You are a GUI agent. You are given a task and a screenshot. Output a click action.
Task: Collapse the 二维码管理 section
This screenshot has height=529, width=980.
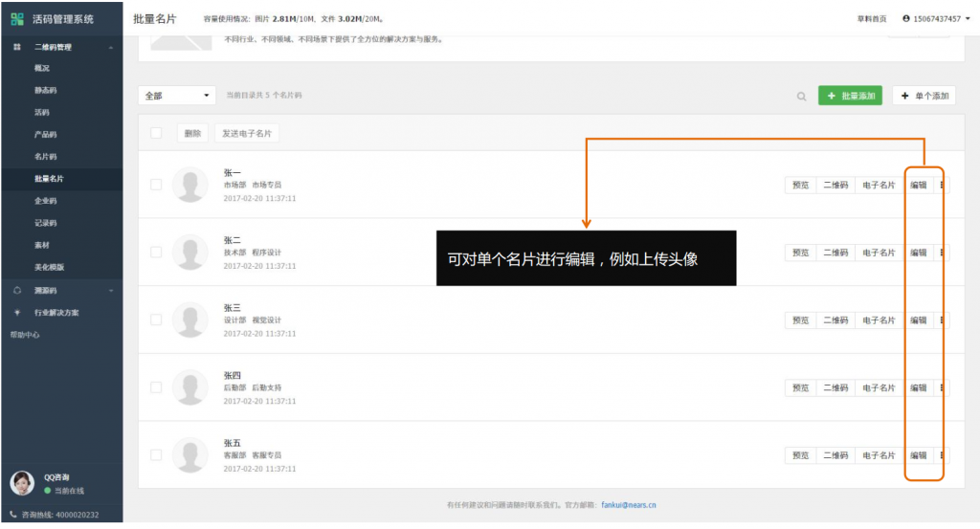coord(111,48)
